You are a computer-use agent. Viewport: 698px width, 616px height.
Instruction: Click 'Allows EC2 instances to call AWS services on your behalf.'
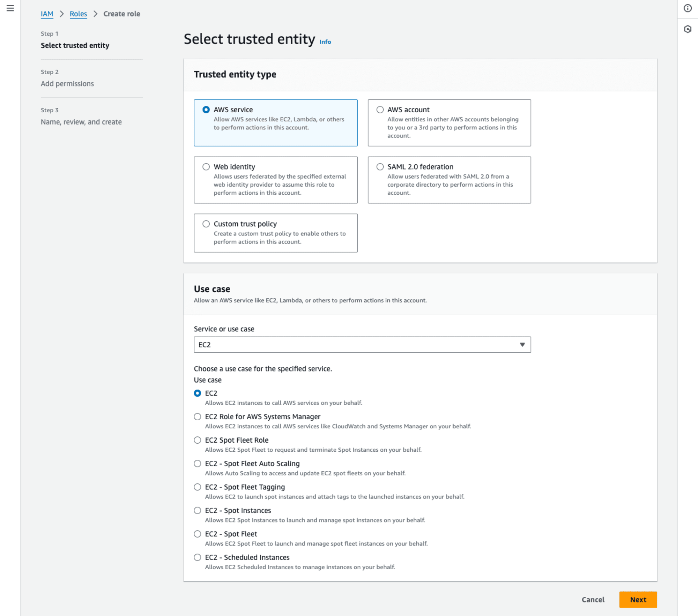click(x=283, y=403)
